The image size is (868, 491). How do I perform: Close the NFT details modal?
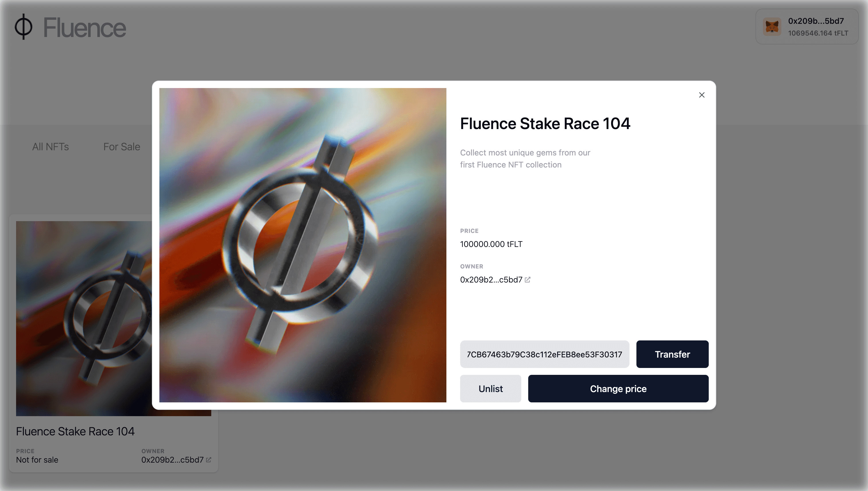(702, 95)
